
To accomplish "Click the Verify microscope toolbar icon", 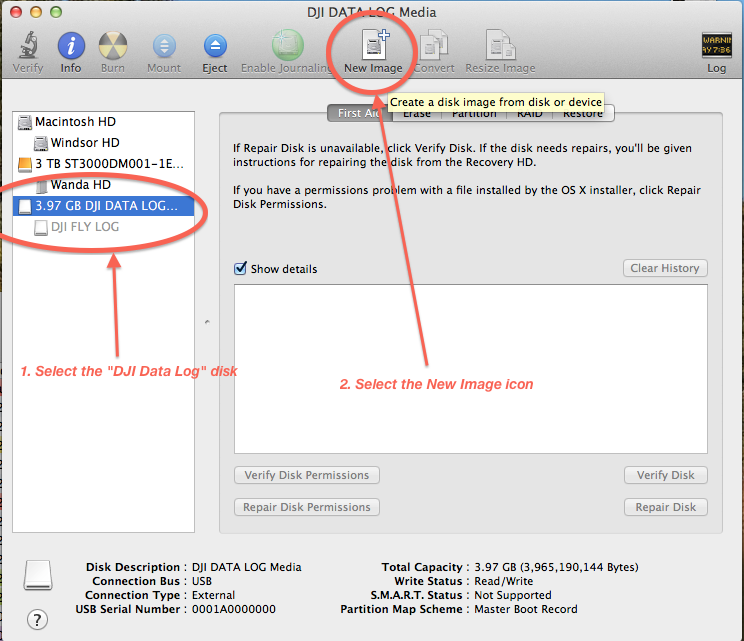I will click(x=28, y=52).
